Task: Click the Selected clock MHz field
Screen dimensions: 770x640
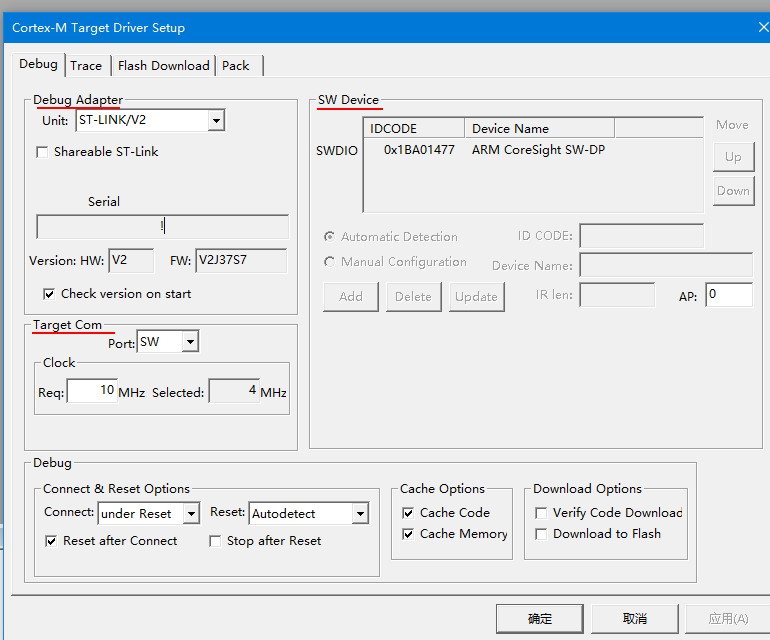Action: (234, 391)
